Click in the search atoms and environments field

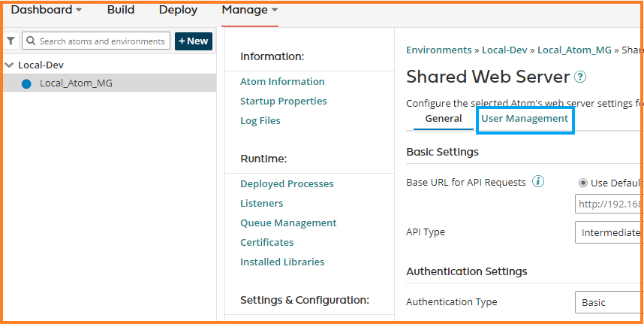101,41
